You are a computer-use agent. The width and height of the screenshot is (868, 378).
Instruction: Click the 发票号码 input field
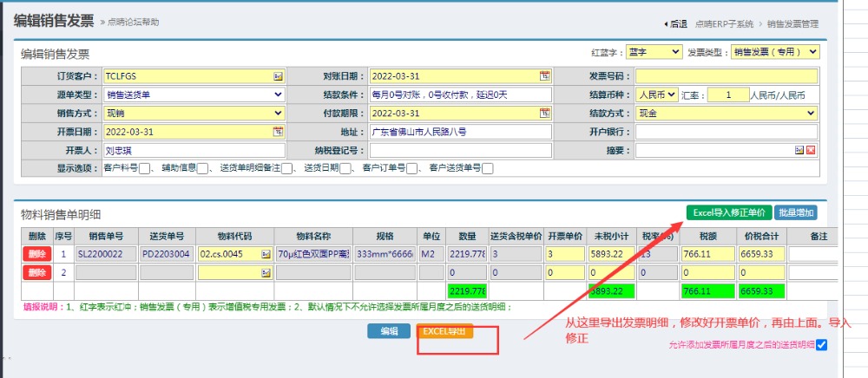pyautogui.click(x=726, y=76)
